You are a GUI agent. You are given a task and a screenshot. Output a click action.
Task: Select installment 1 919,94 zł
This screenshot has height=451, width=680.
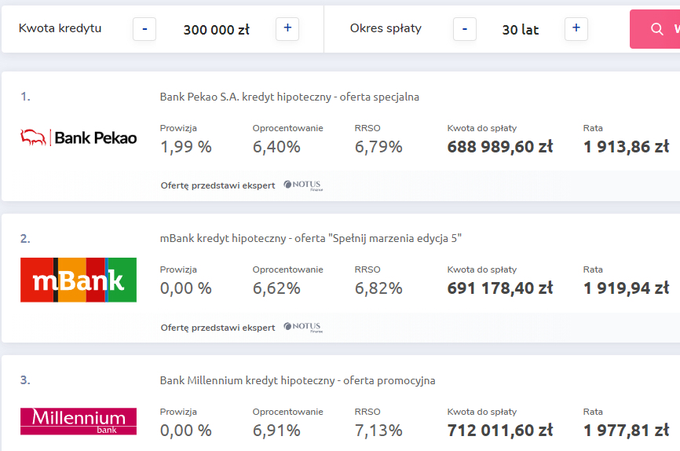point(626,288)
